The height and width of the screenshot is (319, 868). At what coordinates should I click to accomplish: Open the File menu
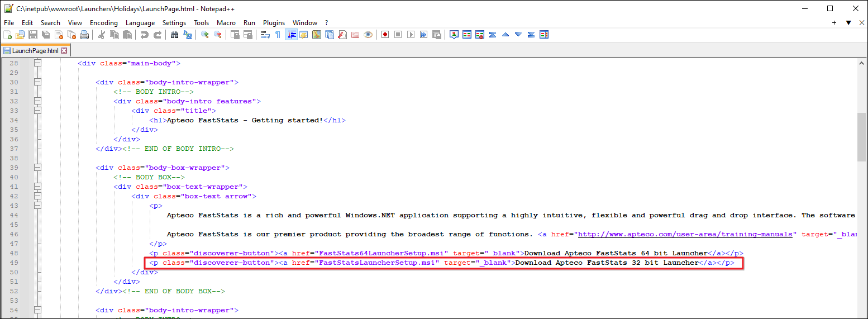[9, 23]
